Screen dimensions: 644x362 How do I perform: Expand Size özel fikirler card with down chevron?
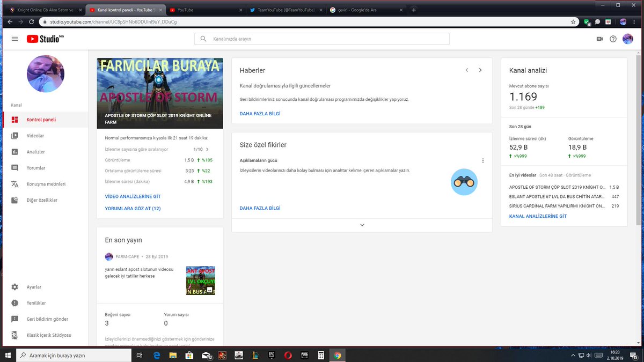tap(362, 225)
